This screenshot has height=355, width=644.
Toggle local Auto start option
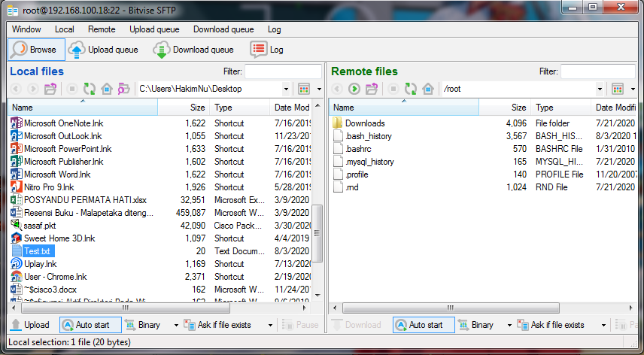[90, 325]
